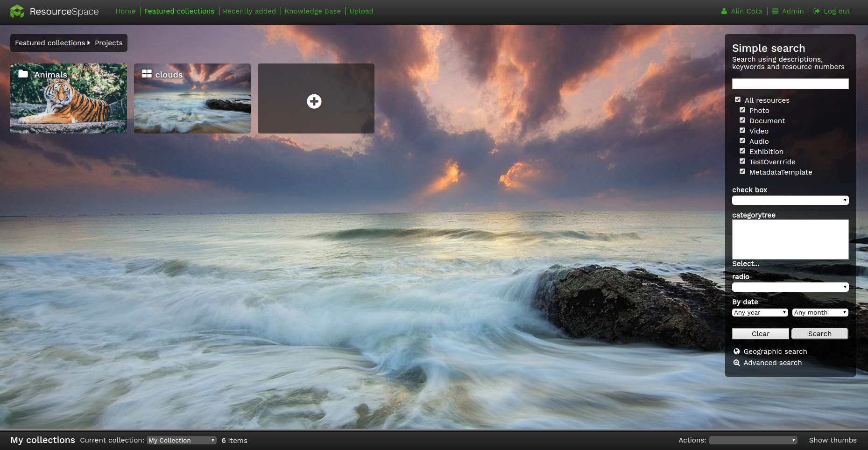Click the Log out link
Image resolution: width=868 pixels, height=450 pixels.
click(837, 11)
